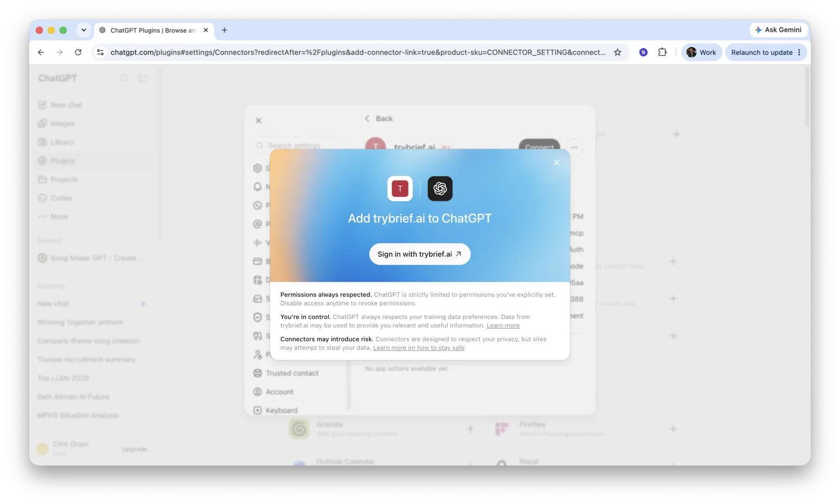
Task: Go Back in the settings panel
Action: coord(379,119)
